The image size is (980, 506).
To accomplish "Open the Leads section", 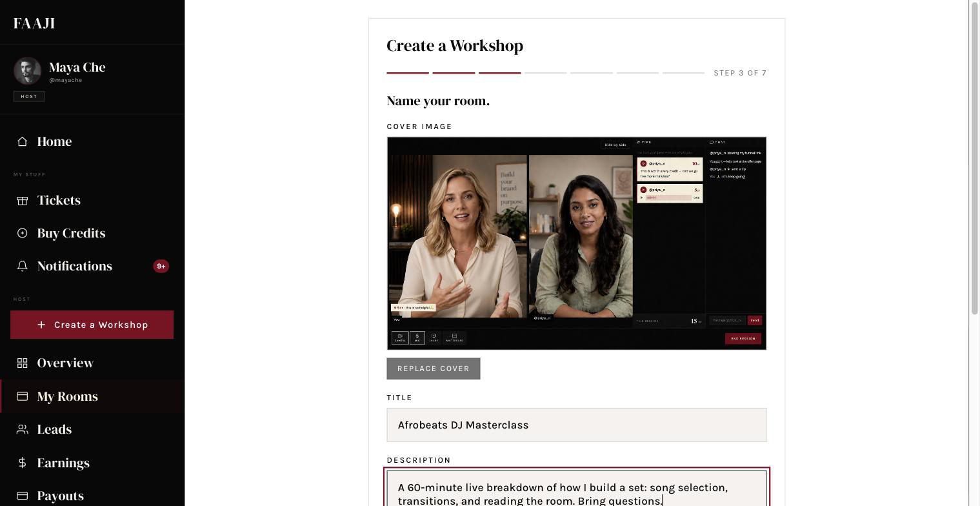I will pos(92,429).
